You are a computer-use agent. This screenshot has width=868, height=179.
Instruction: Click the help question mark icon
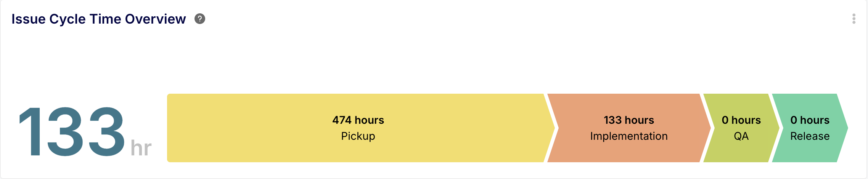pyautogui.click(x=200, y=19)
